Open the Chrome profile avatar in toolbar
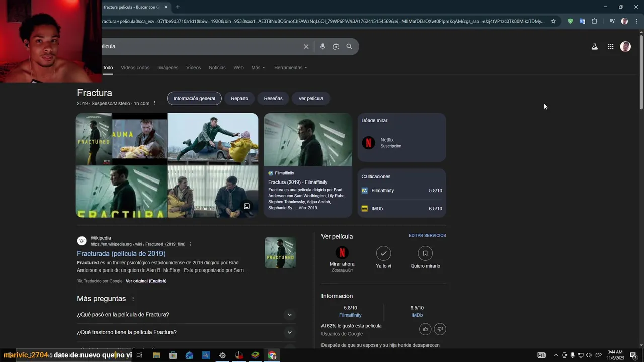644x362 pixels. coord(624,21)
